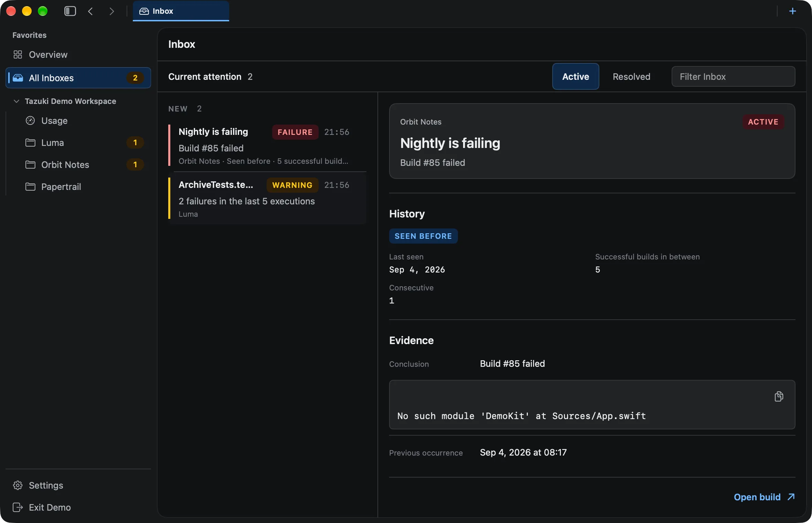Collapse the Tazuki Demo Workspace section
Viewport: 812px width, 523px height.
16,101
